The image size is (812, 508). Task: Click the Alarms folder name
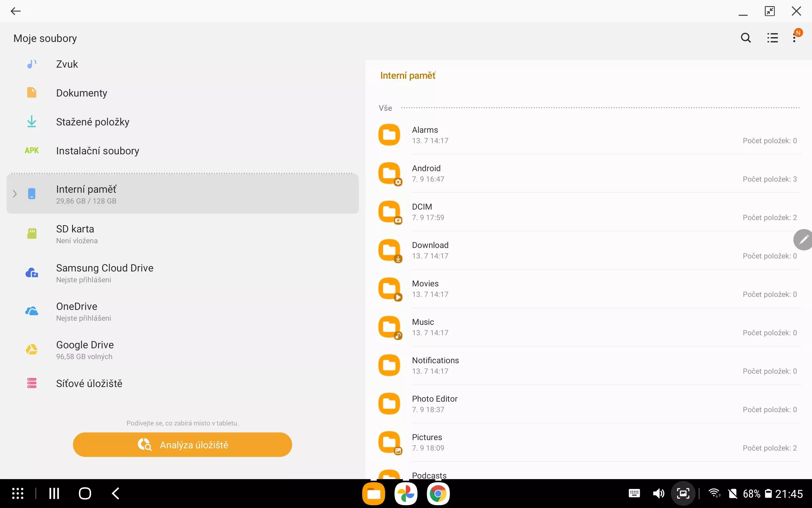(x=425, y=130)
